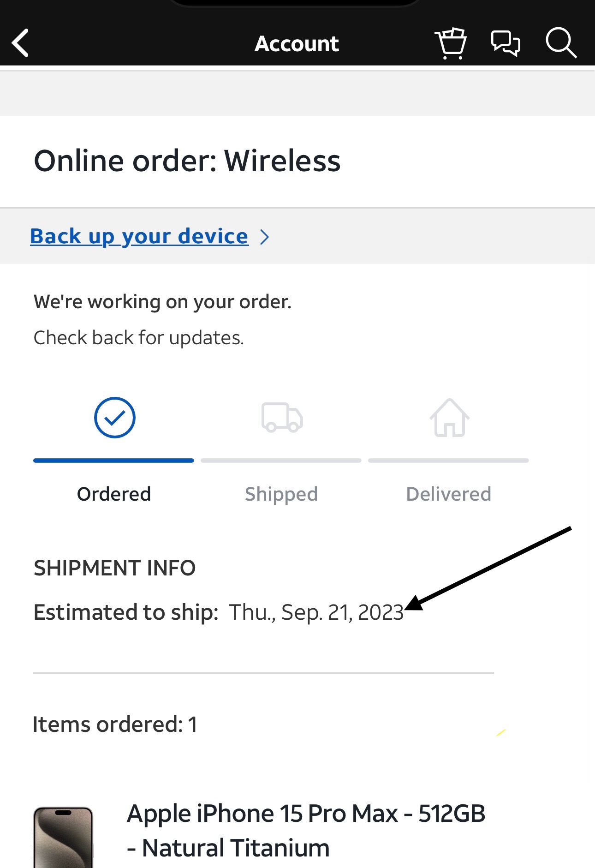Open the shopping cart

pos(451,43)
